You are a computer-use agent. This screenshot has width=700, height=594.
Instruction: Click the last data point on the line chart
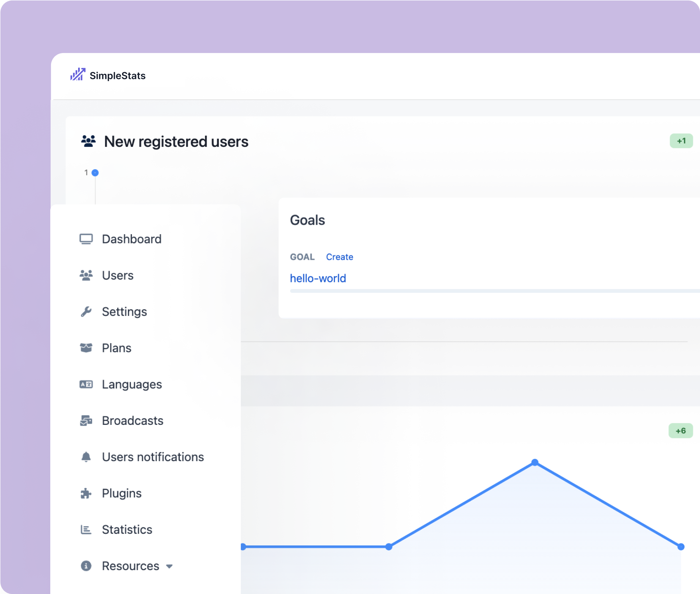coord(681,547)
